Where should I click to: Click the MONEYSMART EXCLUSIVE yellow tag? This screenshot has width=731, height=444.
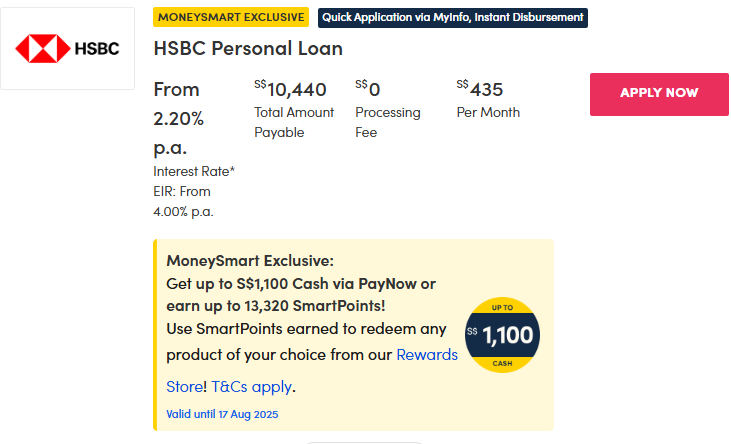click(x=231, y=18)
